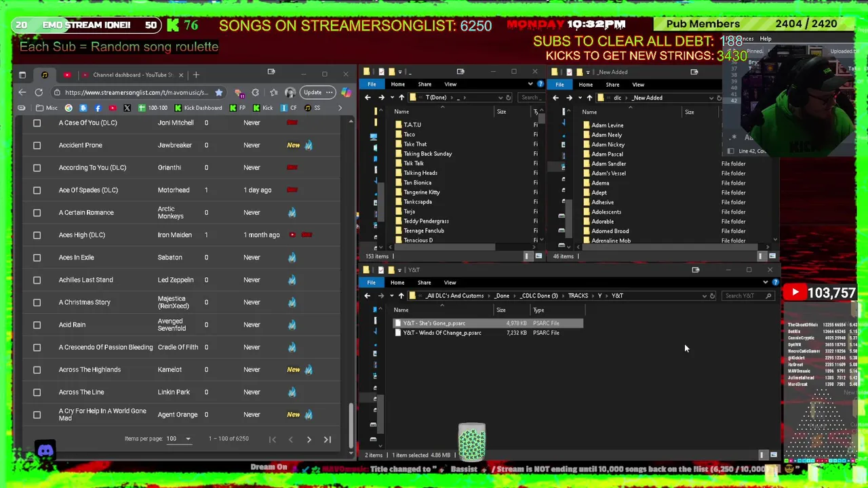The width and height of the screenshot is (868, 488).
Task: Expand address history in T(Done) window
Action: 500,98
